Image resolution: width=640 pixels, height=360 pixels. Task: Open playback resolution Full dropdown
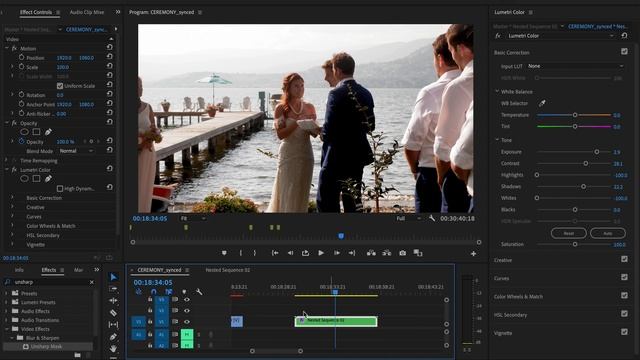pos(409,218)
